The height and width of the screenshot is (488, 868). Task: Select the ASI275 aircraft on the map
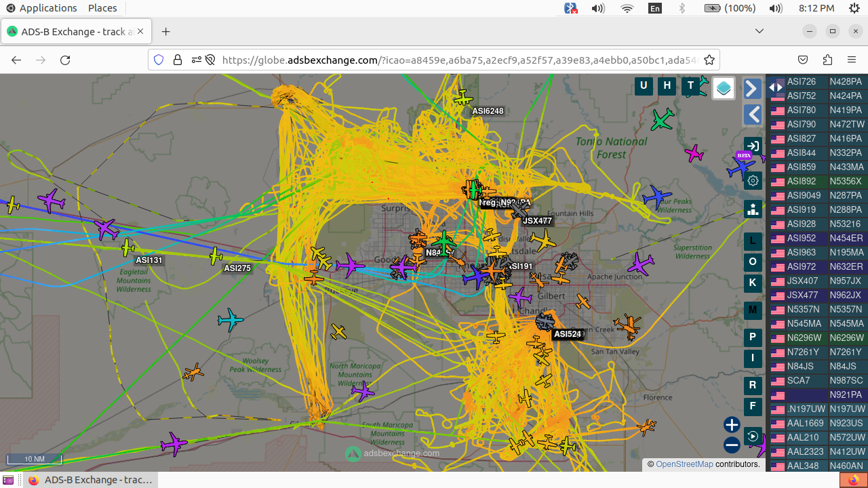pyautogui.click(x=216, y=256)
